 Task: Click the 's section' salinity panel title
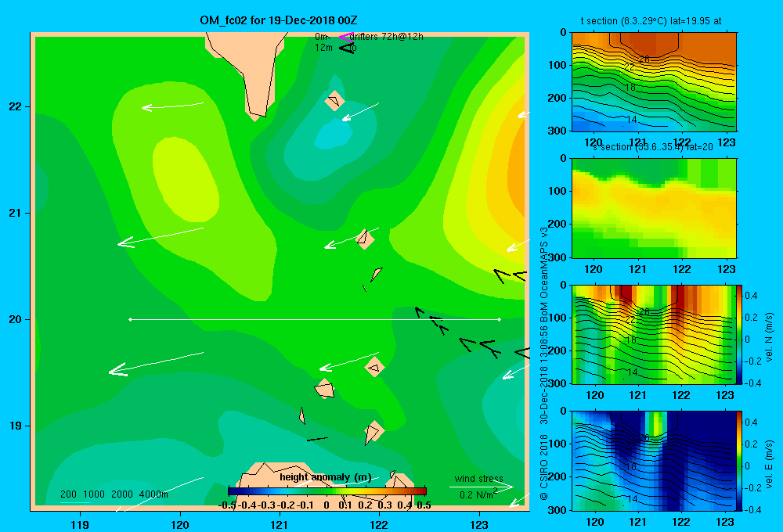click(x=612, y=147)
